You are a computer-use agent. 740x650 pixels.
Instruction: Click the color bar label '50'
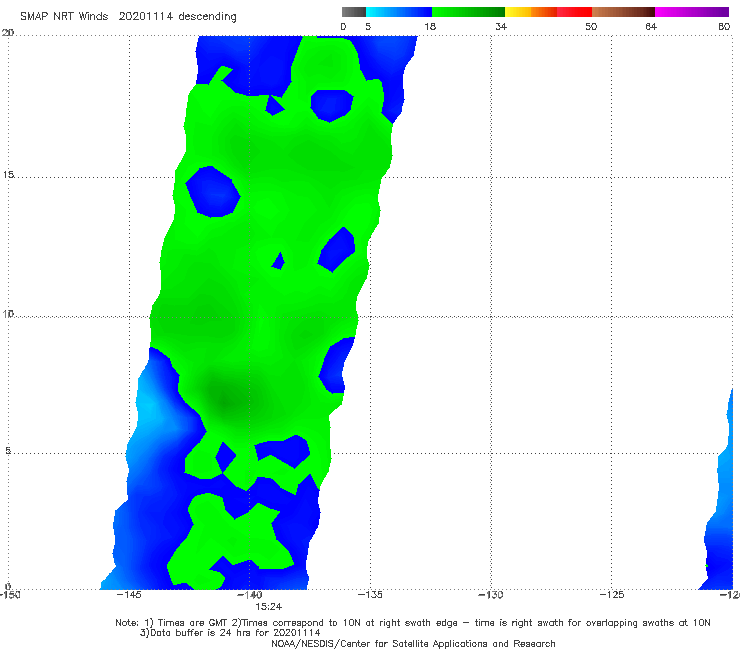(591, 26)
